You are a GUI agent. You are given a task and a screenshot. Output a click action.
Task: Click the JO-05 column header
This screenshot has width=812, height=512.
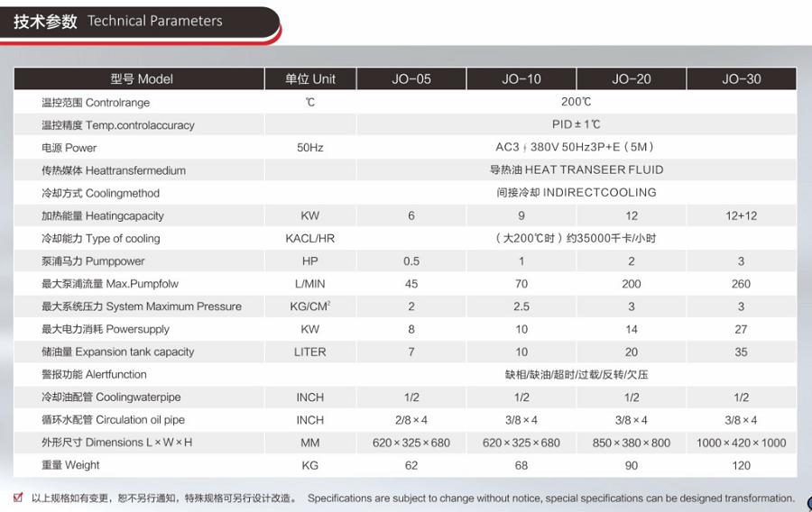pos(411,79)
